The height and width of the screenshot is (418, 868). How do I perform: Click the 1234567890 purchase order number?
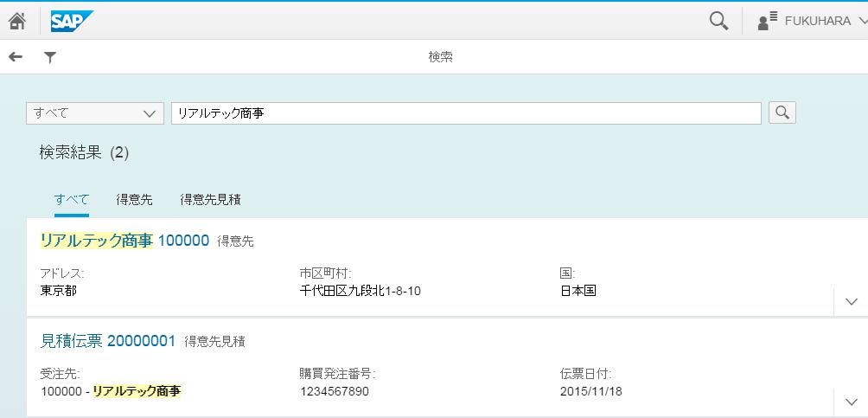click(x=335, y=391)
